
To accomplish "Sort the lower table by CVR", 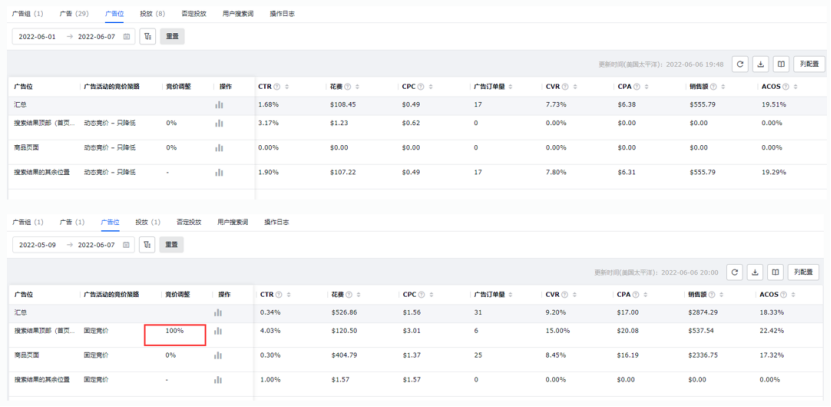I will [574, 295].
